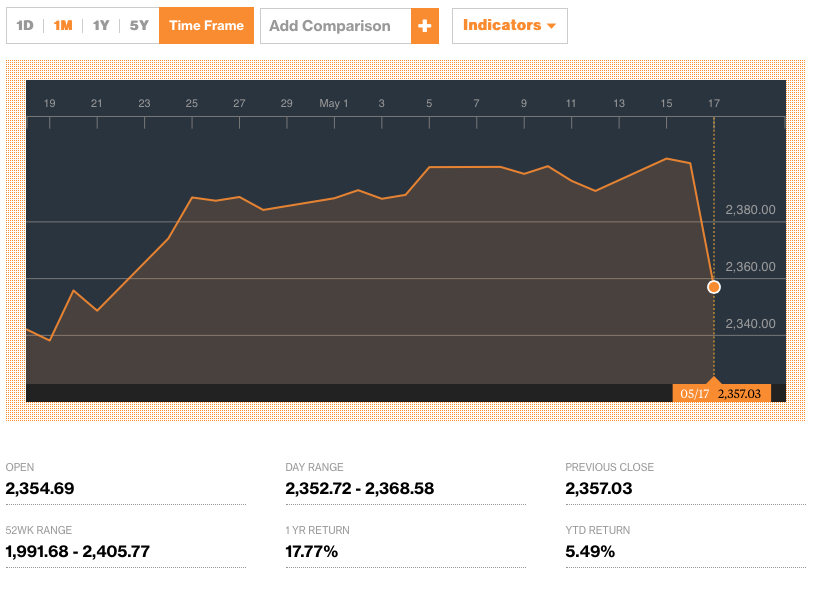817x590 pixels.
Task: Switch to the 1M time range
Action: 63,26
